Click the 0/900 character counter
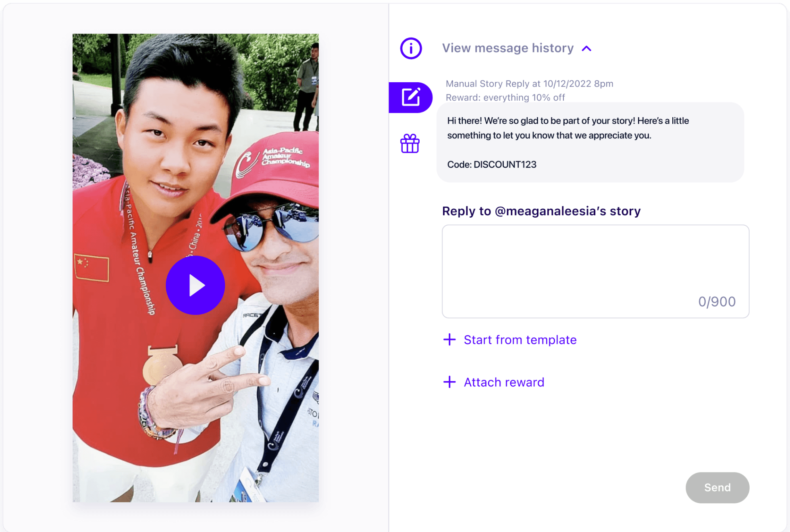790x532 pixels. tap(717, 301)
